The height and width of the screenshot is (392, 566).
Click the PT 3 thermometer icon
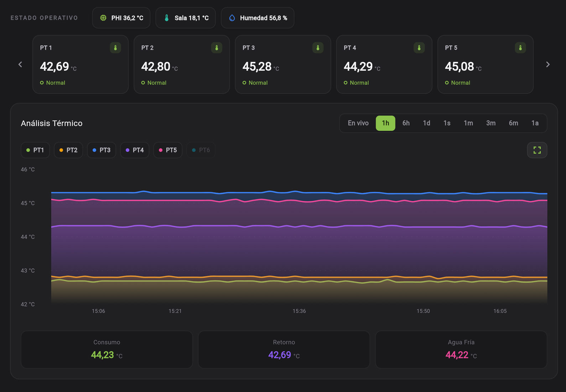coord(318,48)
